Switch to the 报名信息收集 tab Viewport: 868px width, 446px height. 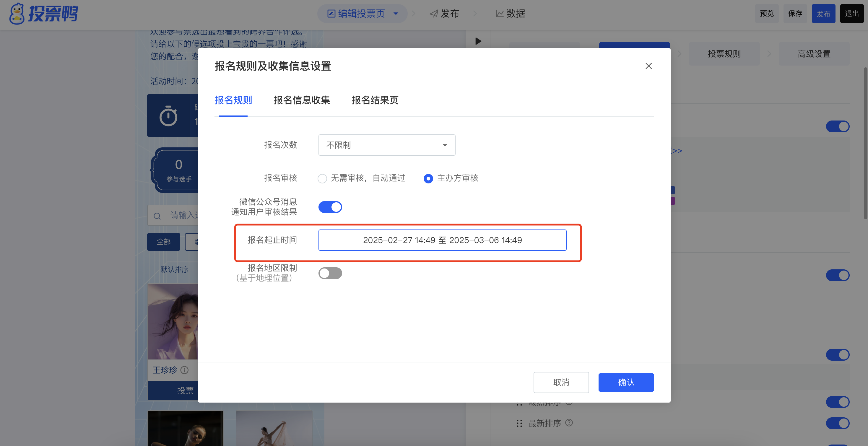click(x=302, y=100)
